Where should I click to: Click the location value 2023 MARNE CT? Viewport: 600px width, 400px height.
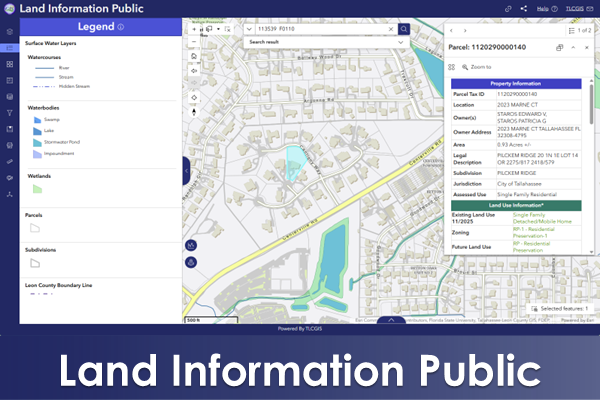pyautogui.click(x=517, y=105)
